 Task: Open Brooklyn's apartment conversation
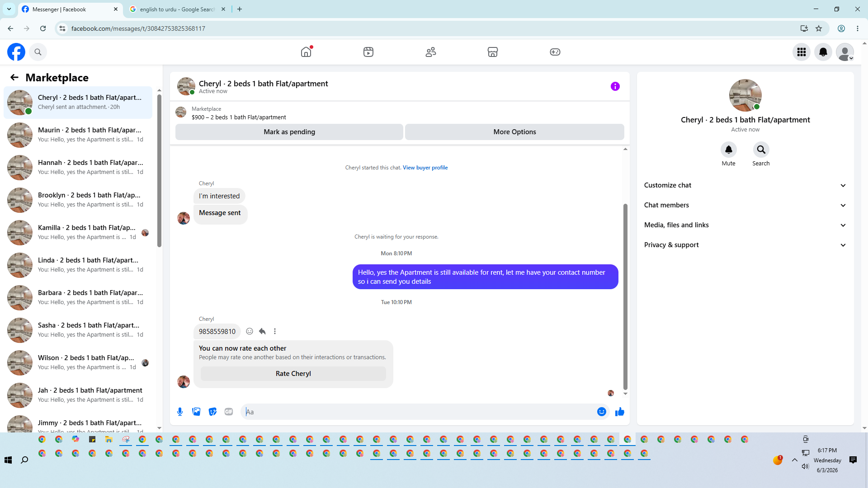pyautogui.click(x=78, y=200)
